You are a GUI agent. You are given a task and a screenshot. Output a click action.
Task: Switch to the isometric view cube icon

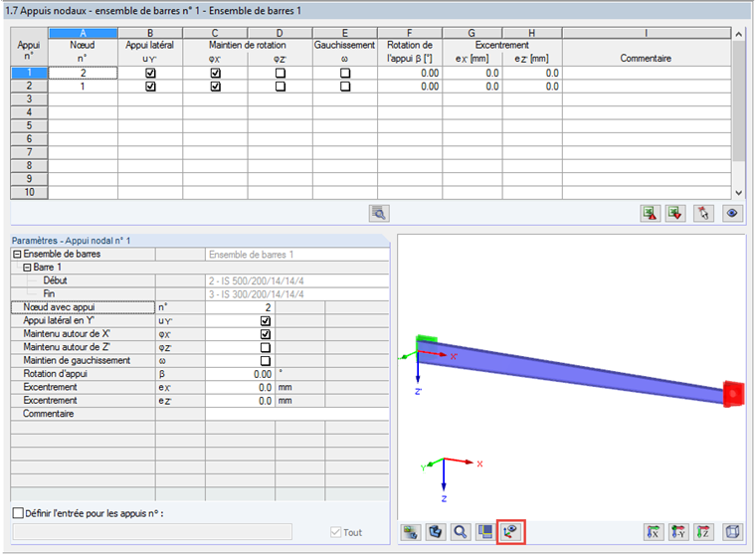pyautogui.click(x=732, y=532)
